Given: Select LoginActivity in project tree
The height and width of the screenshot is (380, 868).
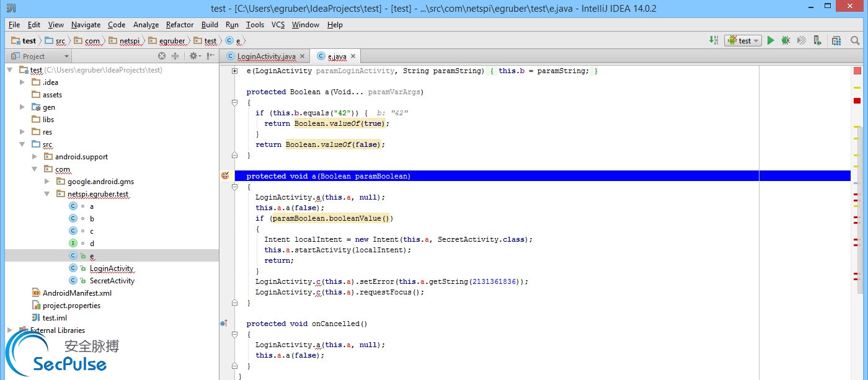Looking at the screenshot, I should (x=112, y=268).
